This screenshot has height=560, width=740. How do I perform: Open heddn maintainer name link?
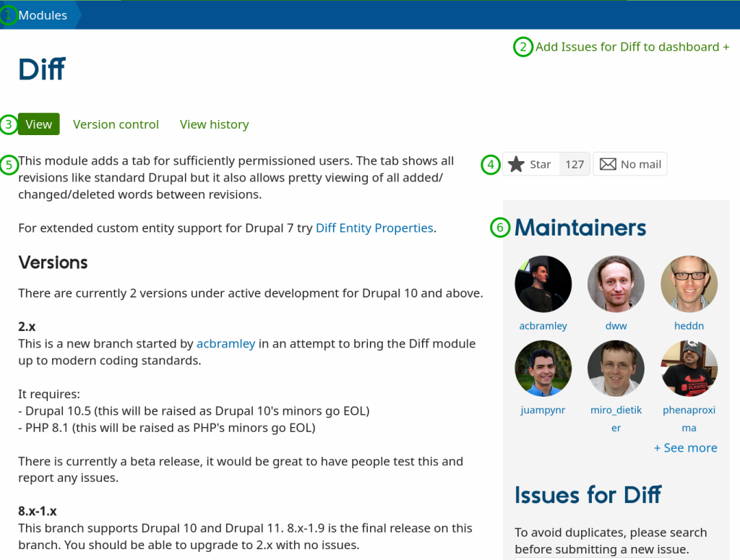(689, 326)
